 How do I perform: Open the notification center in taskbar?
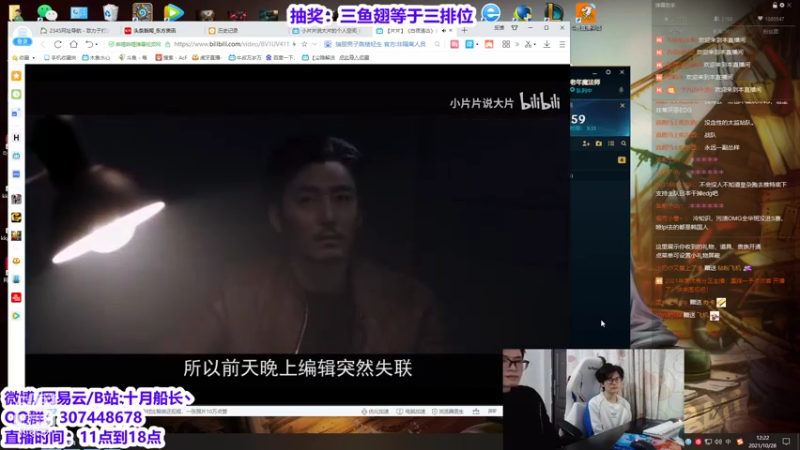[x=786, y=441]
